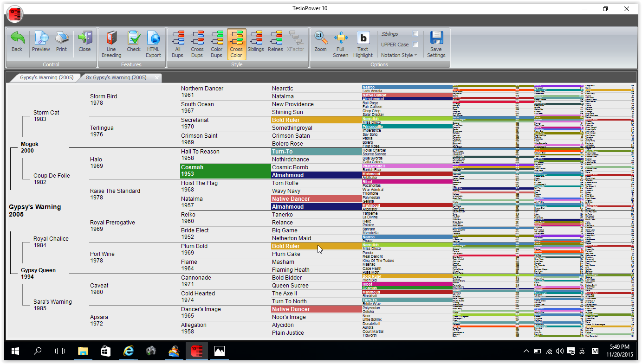Open Windows Start menu
Screen dimensions: 642x364
coord(15,351)
